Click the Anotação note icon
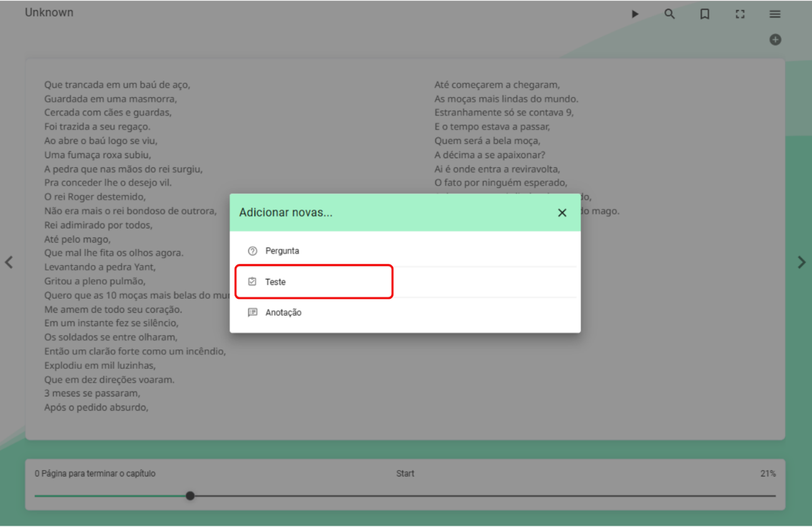Image resolution: width=812 pixels, height=527 pixels. tap(253, 313)
